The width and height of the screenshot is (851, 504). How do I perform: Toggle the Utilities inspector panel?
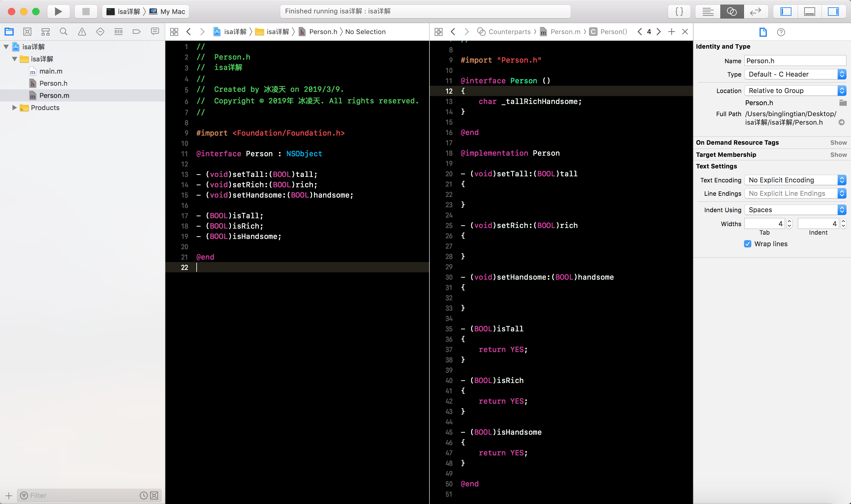(x=833, y=12)
